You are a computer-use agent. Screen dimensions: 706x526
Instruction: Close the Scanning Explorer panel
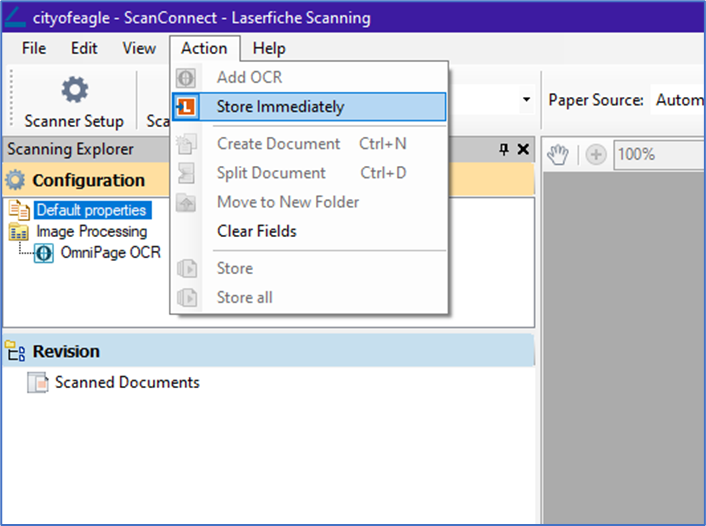[523, 149]
